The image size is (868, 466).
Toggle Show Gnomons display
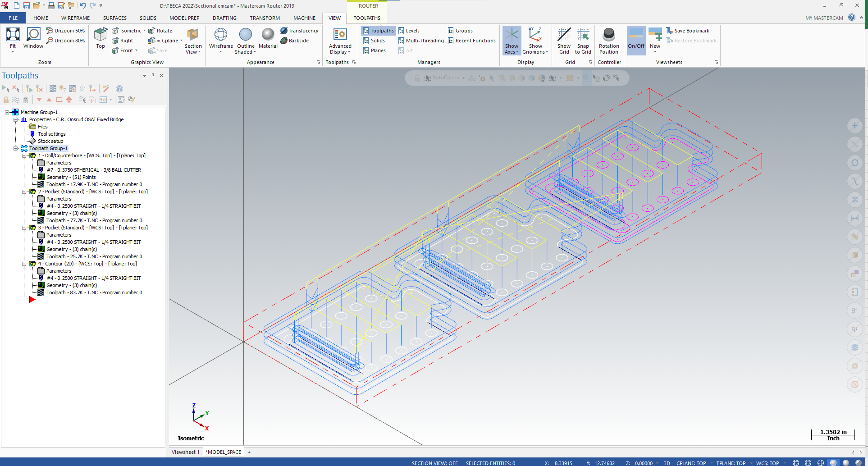535,41
